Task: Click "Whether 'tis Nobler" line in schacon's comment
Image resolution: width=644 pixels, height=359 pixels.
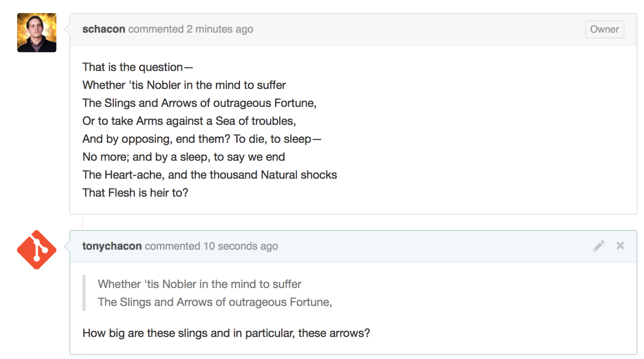Action: click(x=184, y=85)
